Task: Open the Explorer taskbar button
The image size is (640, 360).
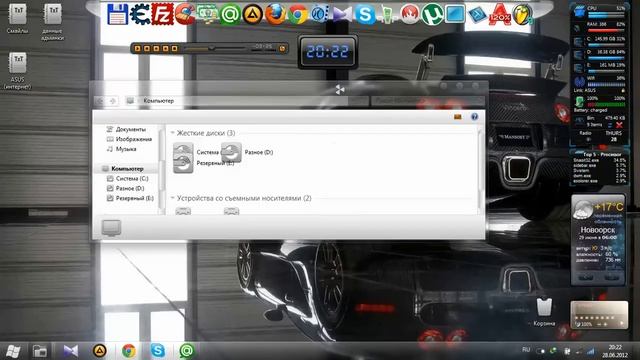Action: pyautogui.click(x=40, y=351)
